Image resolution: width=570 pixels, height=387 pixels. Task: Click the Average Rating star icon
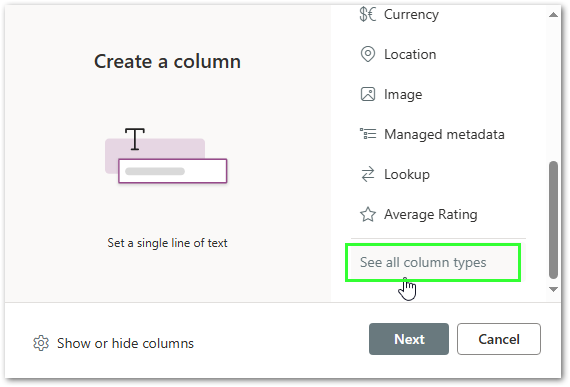(x=368, y=214)
